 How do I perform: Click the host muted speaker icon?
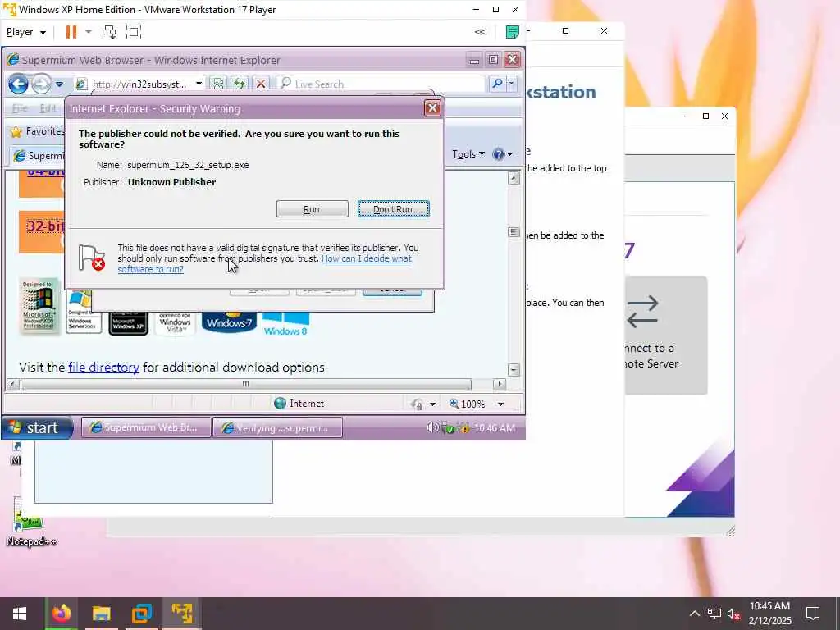734,614
